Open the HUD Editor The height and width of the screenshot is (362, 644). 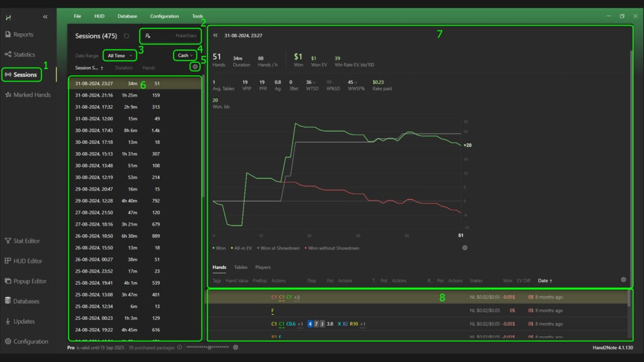pyautogui.click(x=28, y=261)
